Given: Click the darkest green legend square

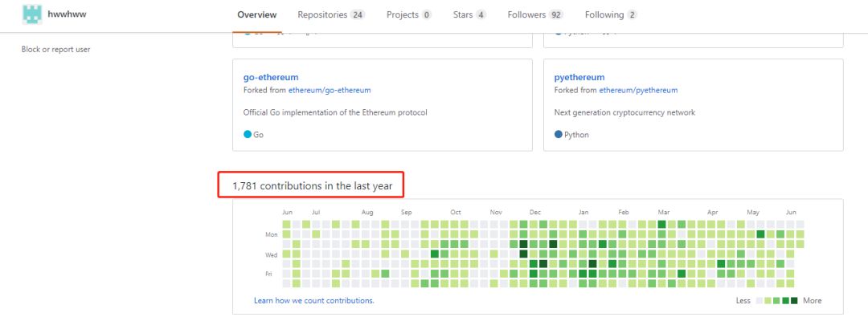Looking at the screenshot, I should point(794,301).
